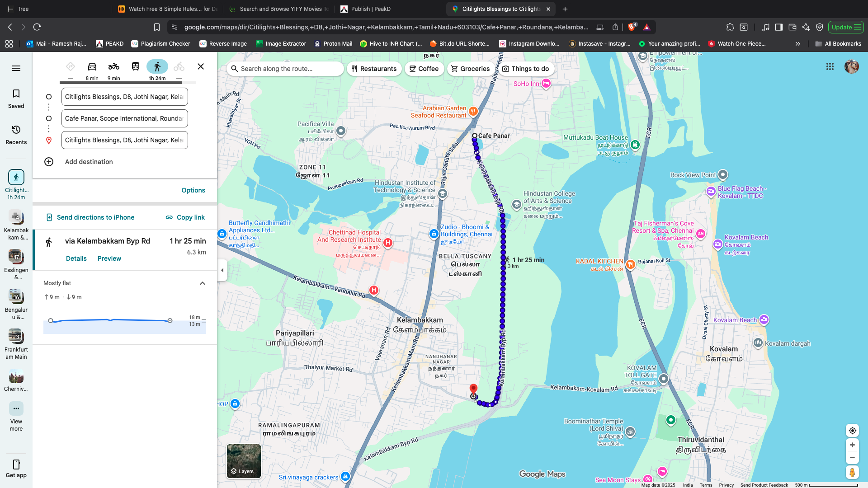868x488 pixels.
Task: Open route Details link
Action: pyautogui.click(x=76, y=258)
